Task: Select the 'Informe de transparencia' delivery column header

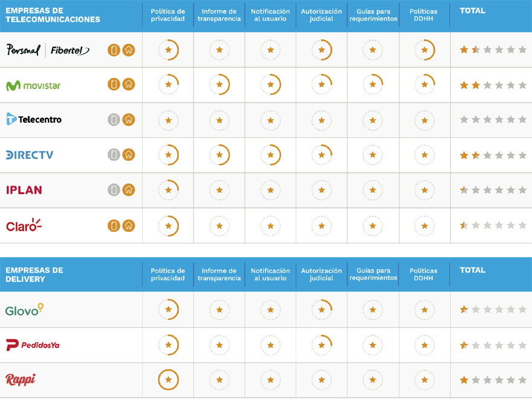Action: tap(219, 275)
